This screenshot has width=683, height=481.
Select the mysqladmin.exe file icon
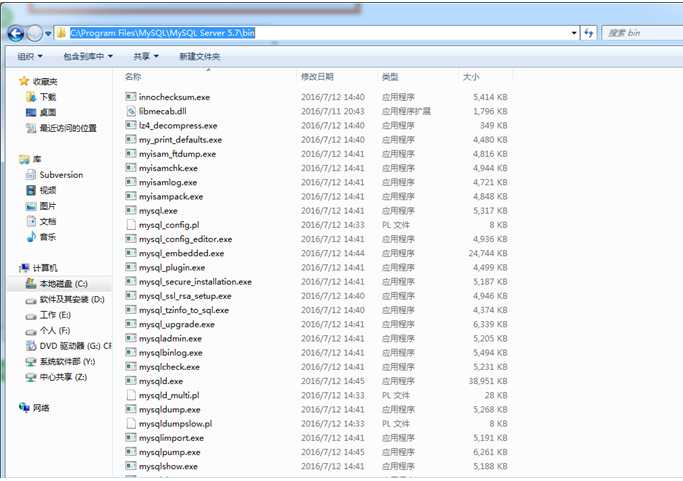click(x=131, y=339)
